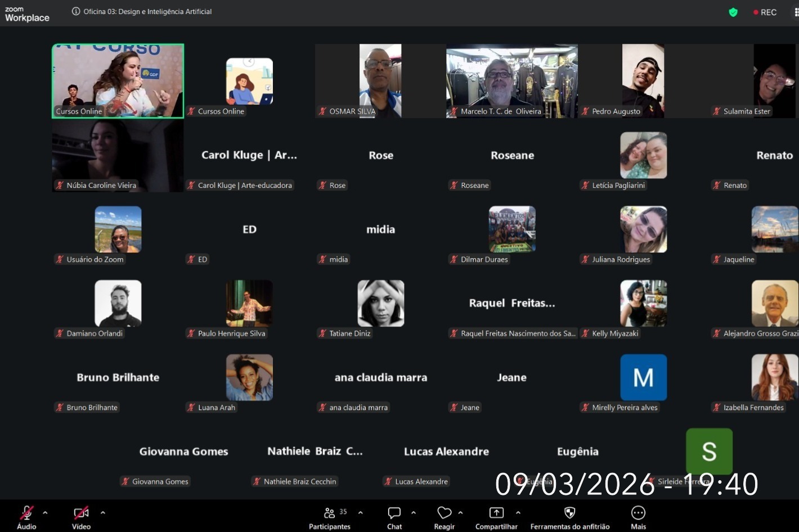Click the Zoom Workplace logo
799x532 pixels.
[27, 14]
